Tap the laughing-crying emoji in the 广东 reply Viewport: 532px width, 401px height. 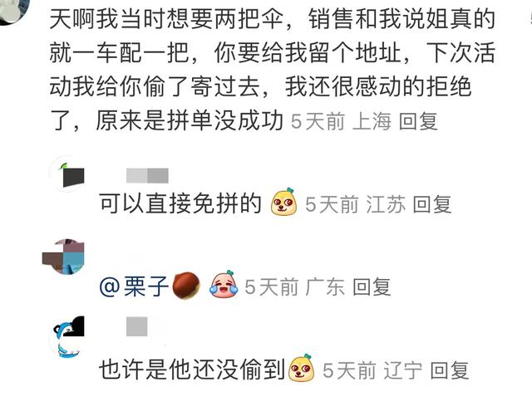pyautogui.click(x=224, y=285)
